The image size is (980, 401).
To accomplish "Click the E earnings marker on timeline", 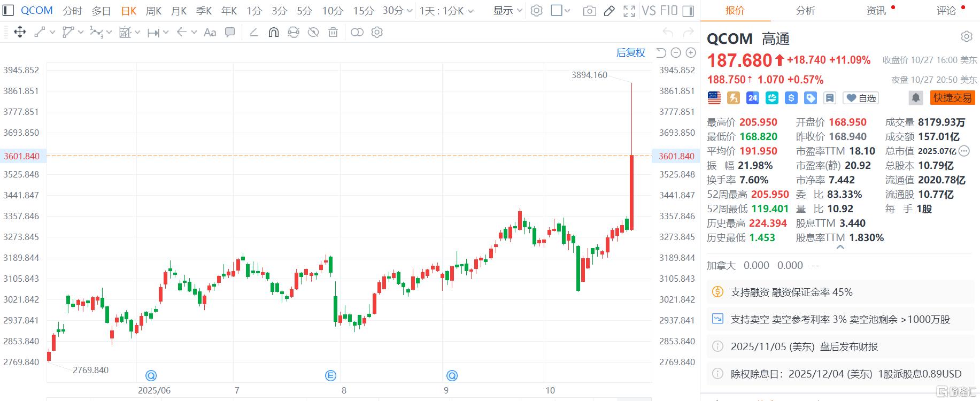I will [330, 375].
